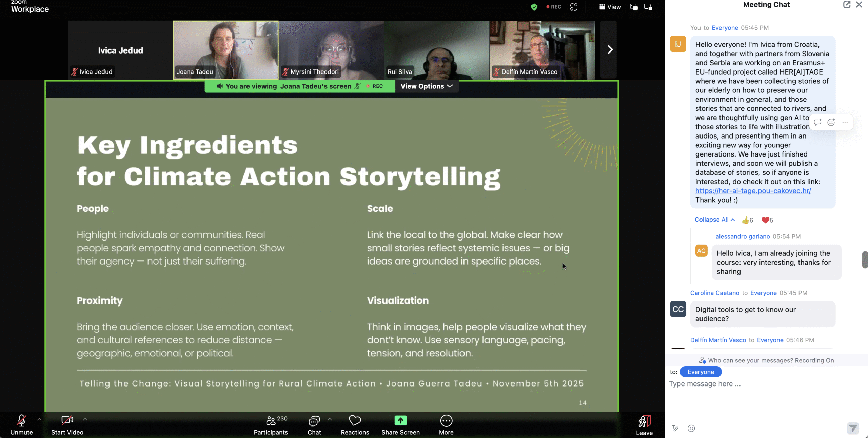Click the More options ellipsis icon
This screenshot has width=868, height=438.
tap(446, 421)
